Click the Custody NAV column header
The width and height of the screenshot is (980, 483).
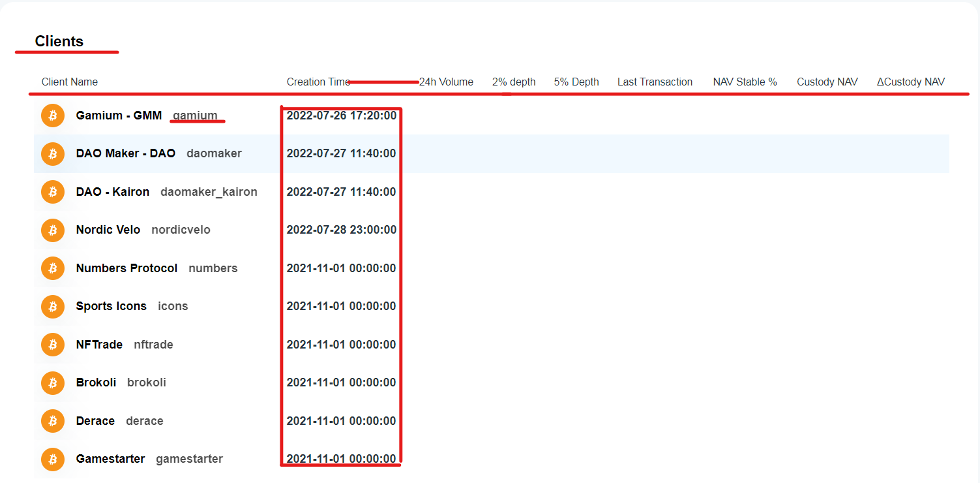pos(827,82)
